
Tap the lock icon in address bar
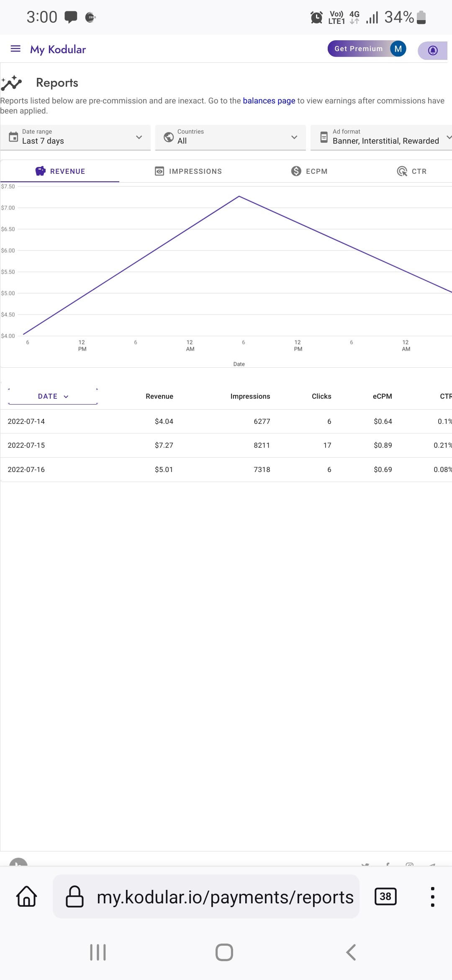pyautogui.click(x=75, y=897)
